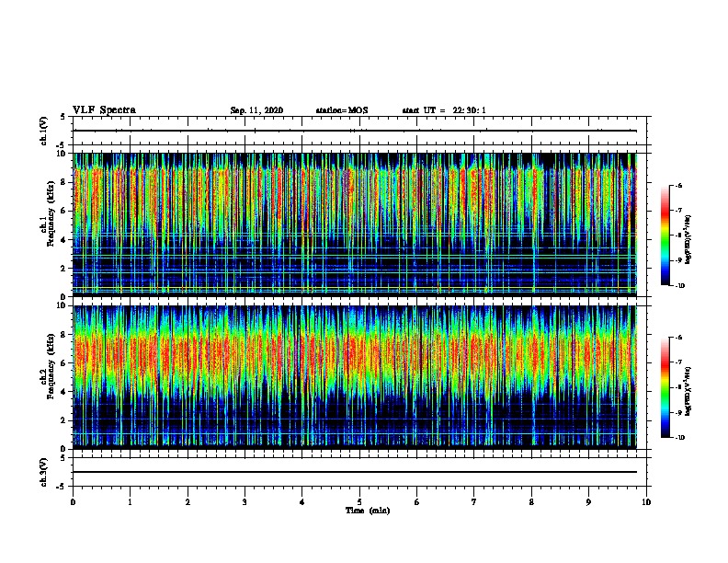Screen dimensions: 728x563
Task: Click the "6" kHz tick of ch.1 spectrogram
Action: tap(63, 211)
